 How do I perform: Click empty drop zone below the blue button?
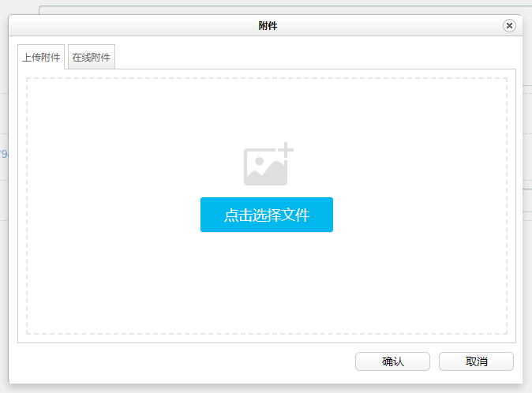click(x=267, y=284)
